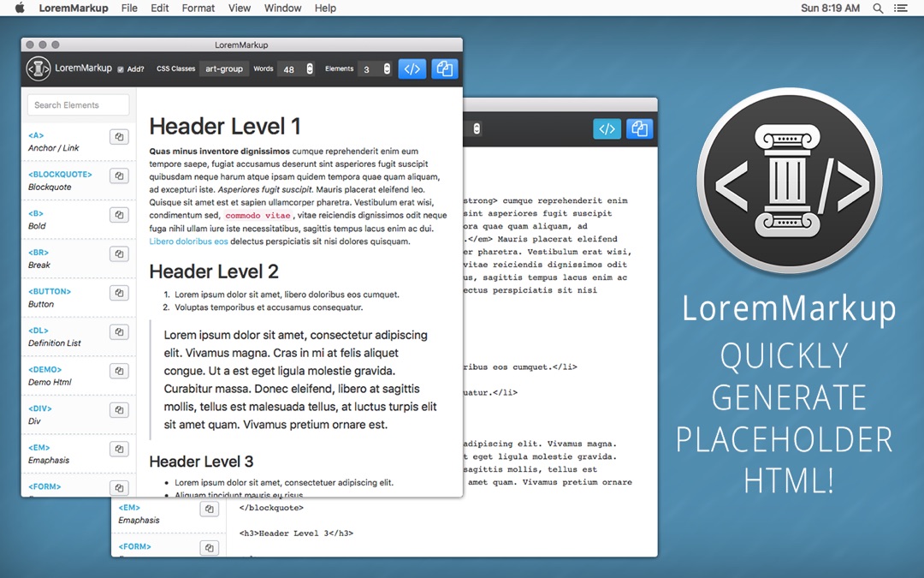Click the <h3>Header Level 3</h3> code line
Image resolution: width=924 pixels, height=578 pixels.
pyautogui.click(x=296, y=533)
